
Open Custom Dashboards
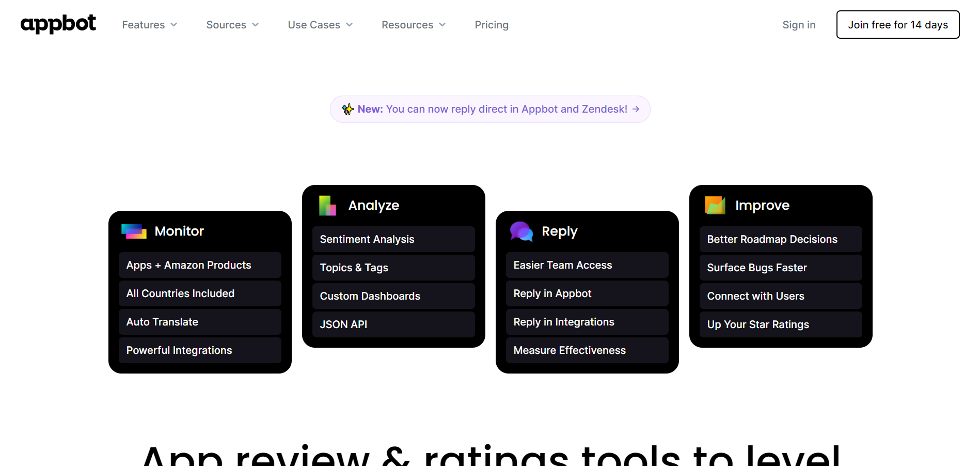[393, 296]
